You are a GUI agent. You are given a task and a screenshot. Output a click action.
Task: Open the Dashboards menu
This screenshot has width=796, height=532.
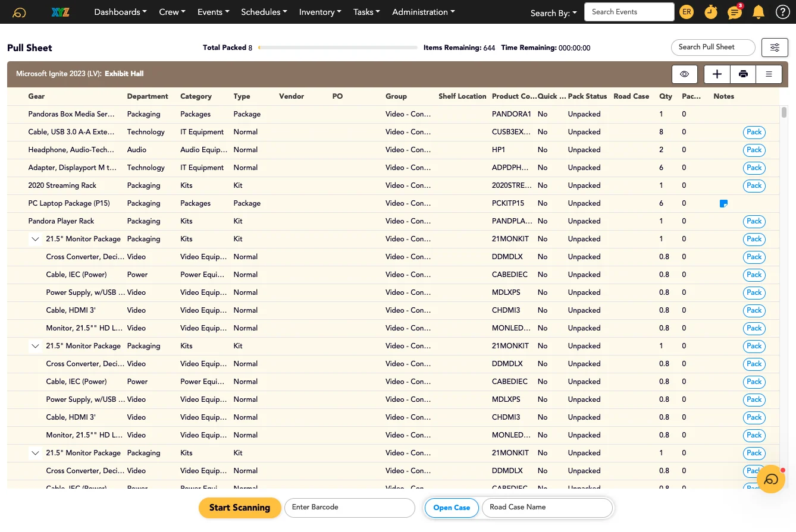coord(121,12)
